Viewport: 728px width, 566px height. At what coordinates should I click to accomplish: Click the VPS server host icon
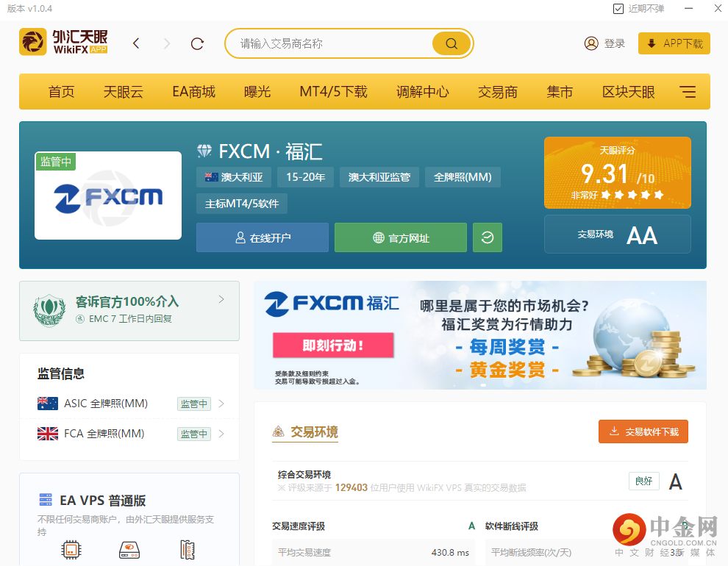[129, 550]
